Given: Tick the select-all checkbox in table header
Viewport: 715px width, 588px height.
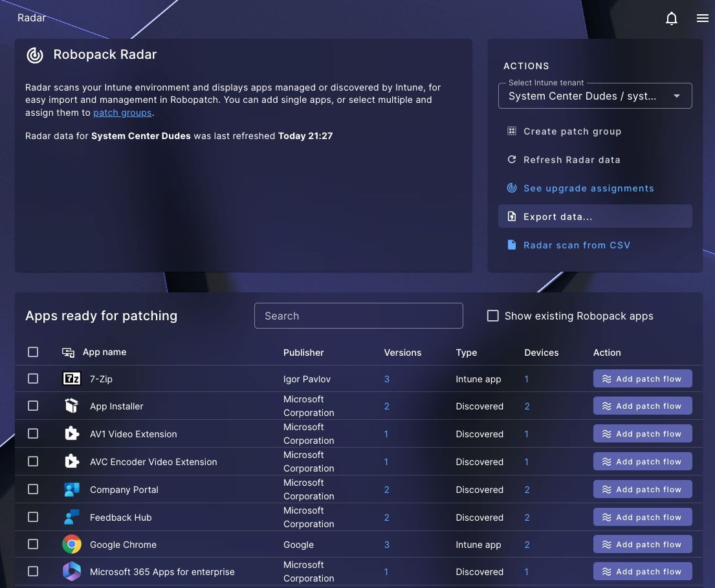Looking at the screenshot, I should click(x=33, y=352).
